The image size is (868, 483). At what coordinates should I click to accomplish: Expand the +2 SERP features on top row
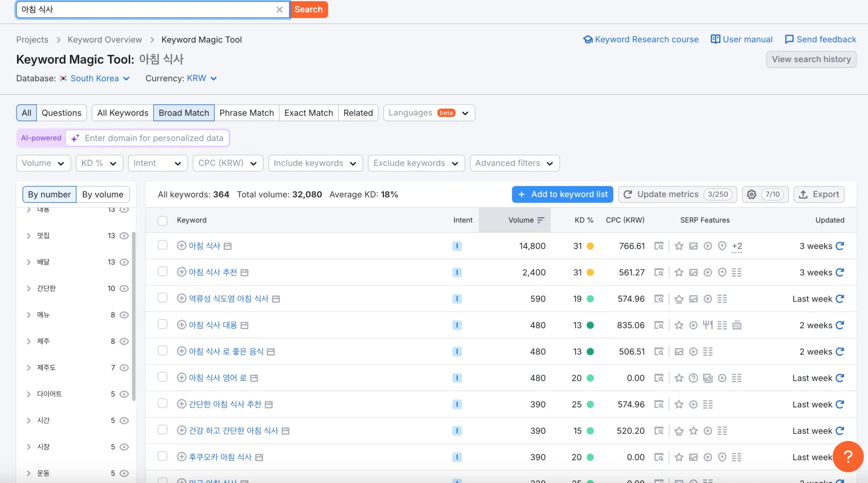pos(737,247)
